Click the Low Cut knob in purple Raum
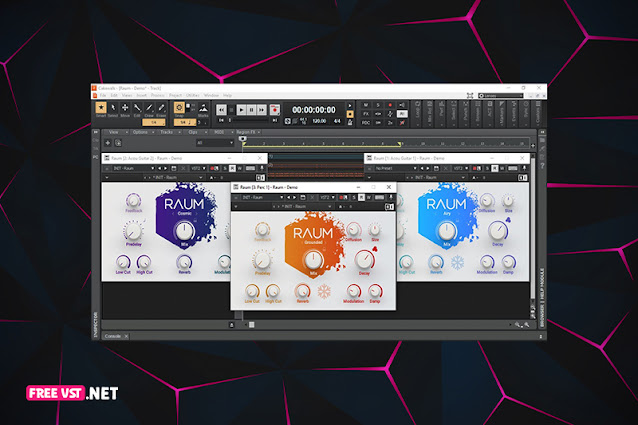 (x=123, y=262)
